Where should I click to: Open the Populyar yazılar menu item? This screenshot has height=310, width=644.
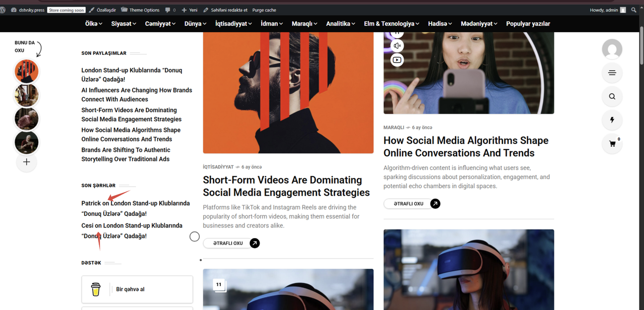click(528, 24)
